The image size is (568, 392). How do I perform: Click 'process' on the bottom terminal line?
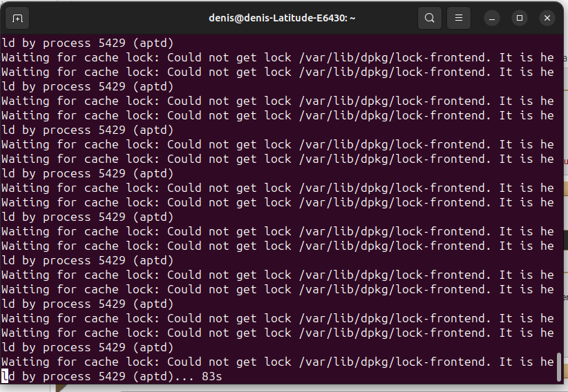[66, 377]
